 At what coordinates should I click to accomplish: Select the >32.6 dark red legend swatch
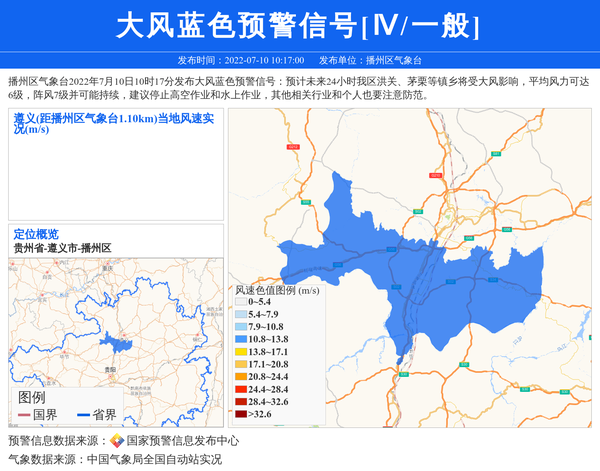(x=240, y=413)
